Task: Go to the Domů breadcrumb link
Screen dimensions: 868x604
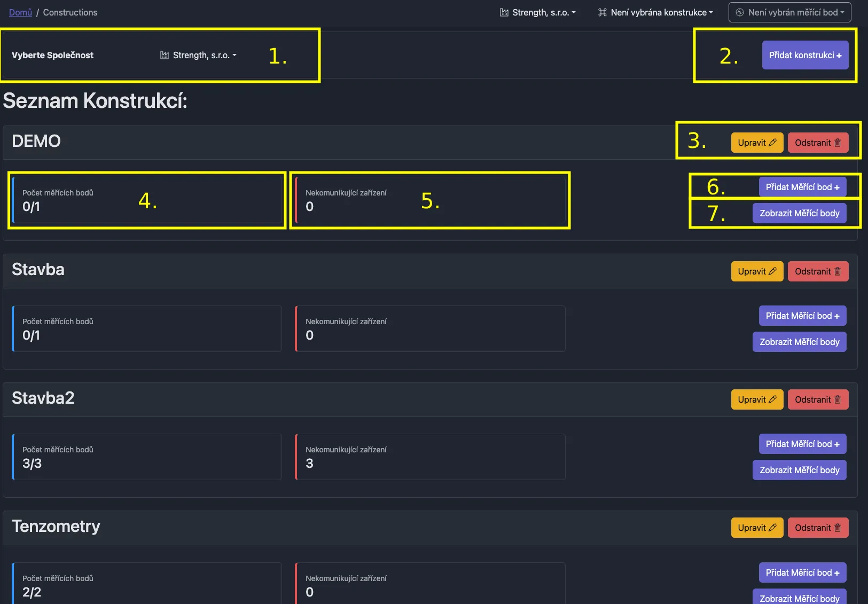Action: [x=20, y=12]
